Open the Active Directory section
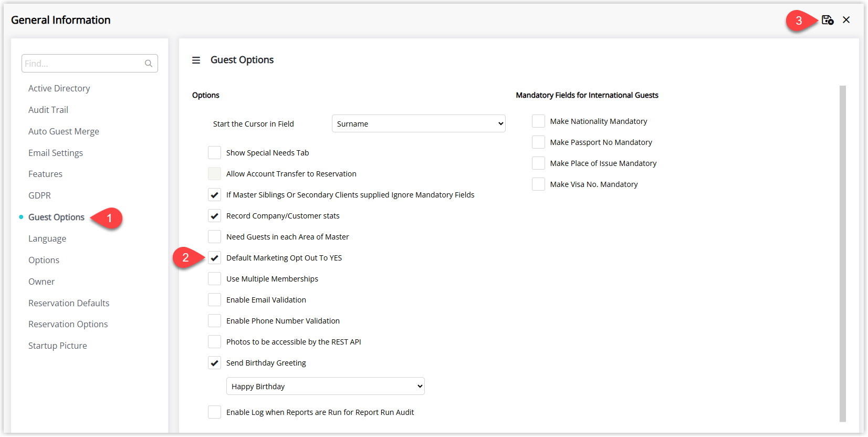Viewport: 868px width, 437px height. point(59,88)
